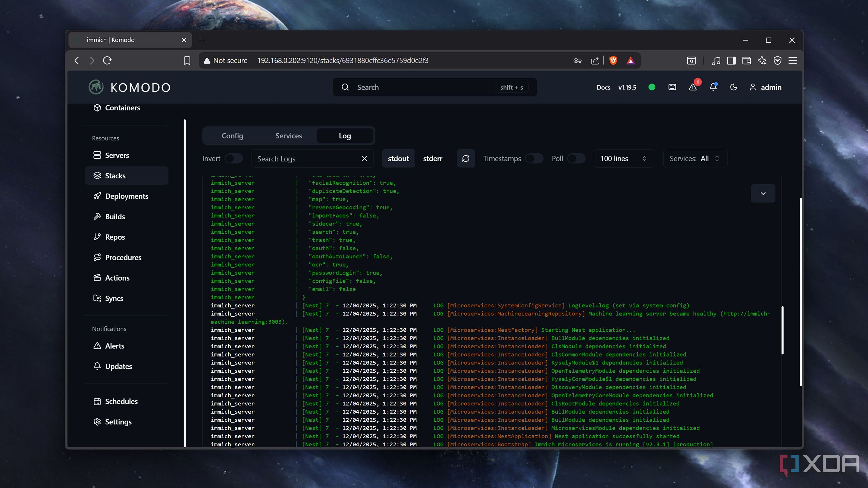Click the v1.19.5 version label
This screenshot has height=488, width=868.
[627, 88]
